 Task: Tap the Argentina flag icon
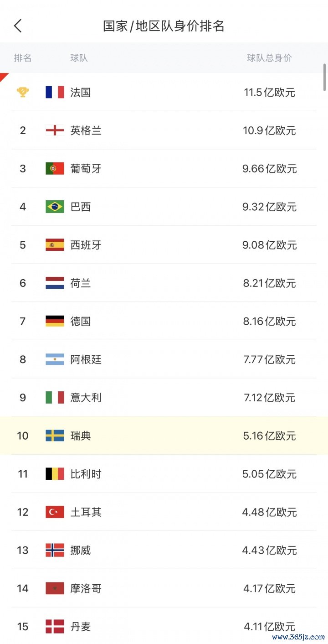55,359
